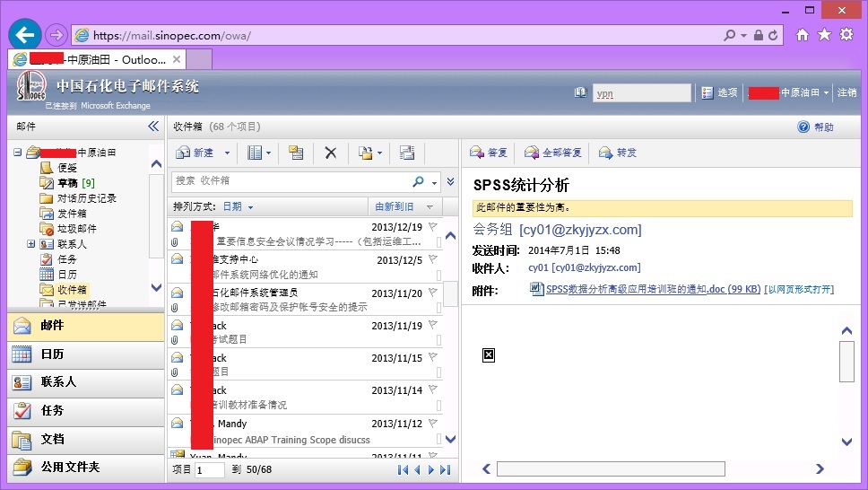Flag the 2013/12/19 message
Image resolution: width=868 pixels, height=490 pixels.
[x=433, y=226]
